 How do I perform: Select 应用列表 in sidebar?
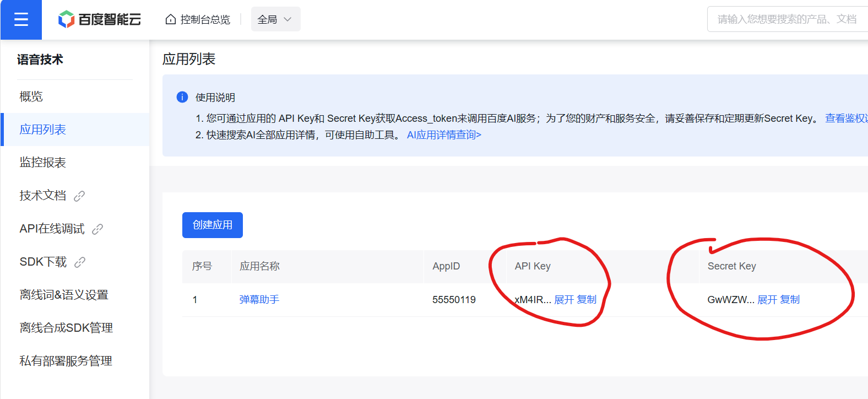75,130
